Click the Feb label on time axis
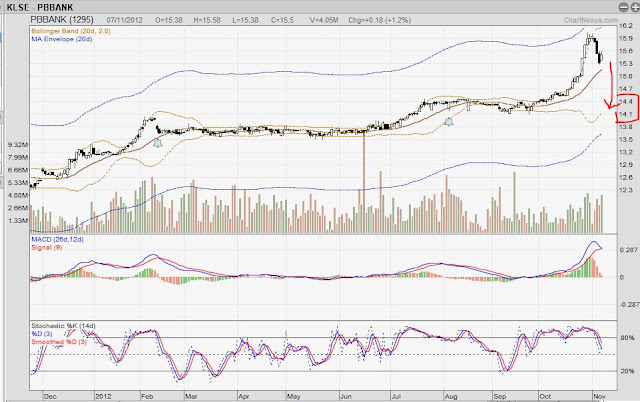This screenshot has width=640, height=402. 147,397
